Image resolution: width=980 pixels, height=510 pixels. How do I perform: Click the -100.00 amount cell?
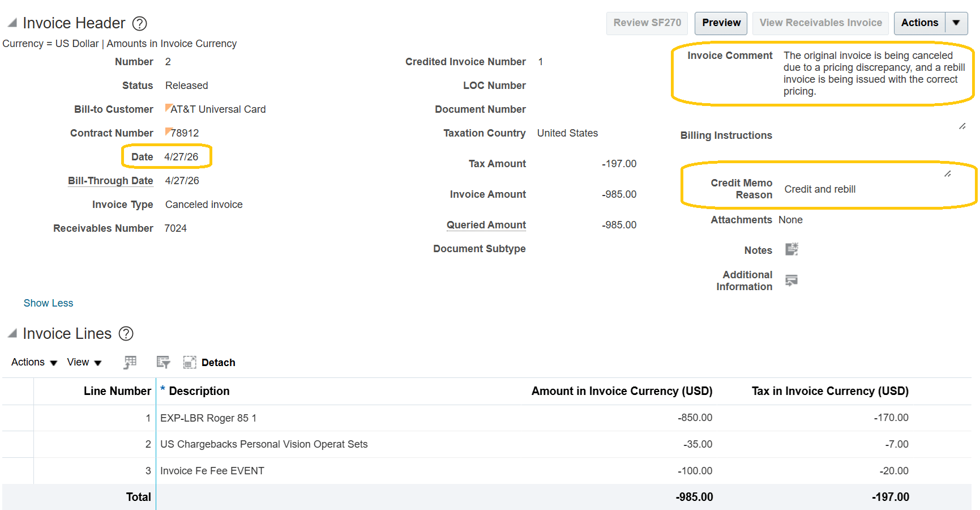[695, 471]
